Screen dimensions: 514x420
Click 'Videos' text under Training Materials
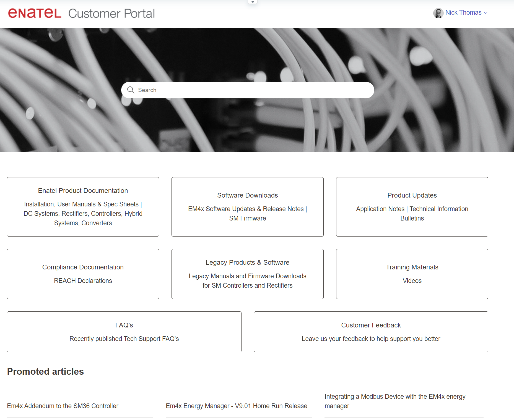point(412,281)
